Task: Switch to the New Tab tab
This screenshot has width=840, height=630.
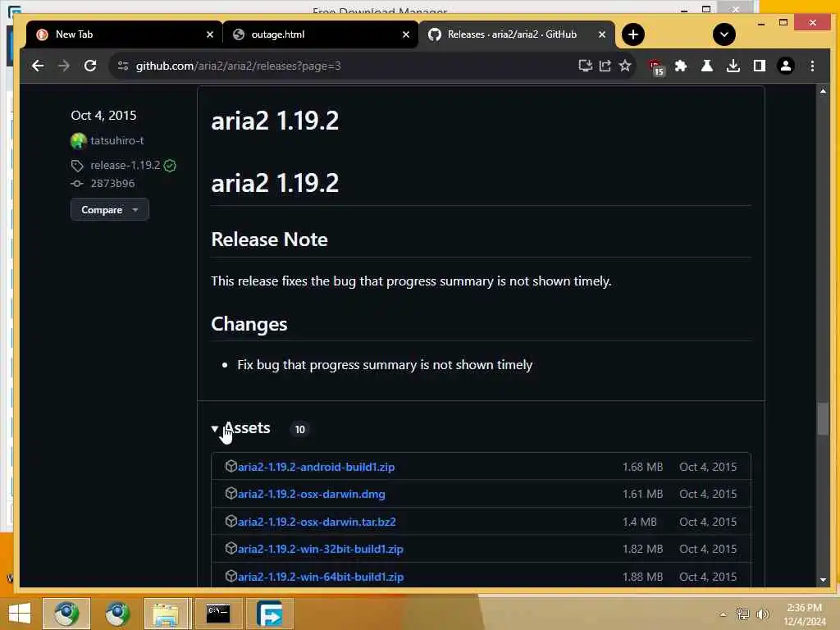Action: (124, 34)
